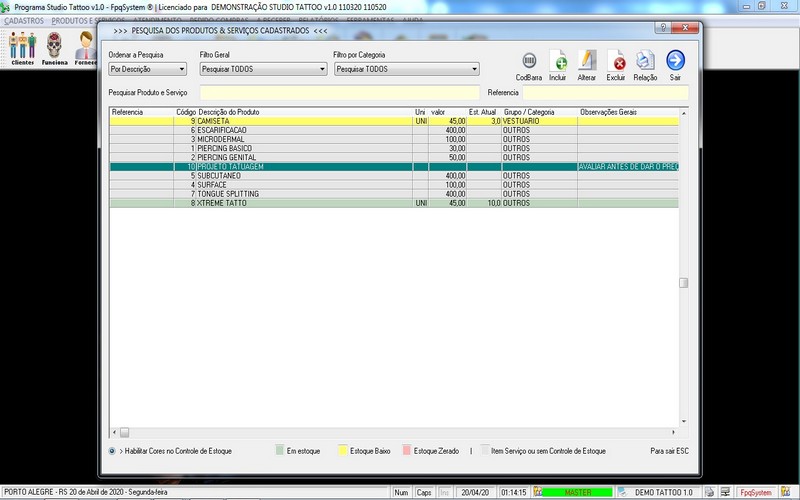Click the Referencia search field

click(606, 93)
